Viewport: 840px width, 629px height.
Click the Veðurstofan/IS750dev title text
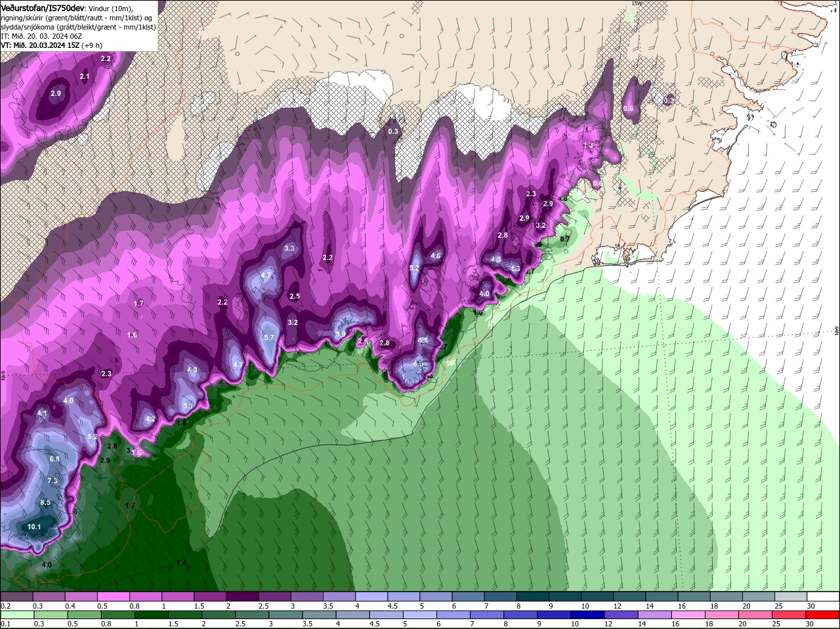click(43, 7)
